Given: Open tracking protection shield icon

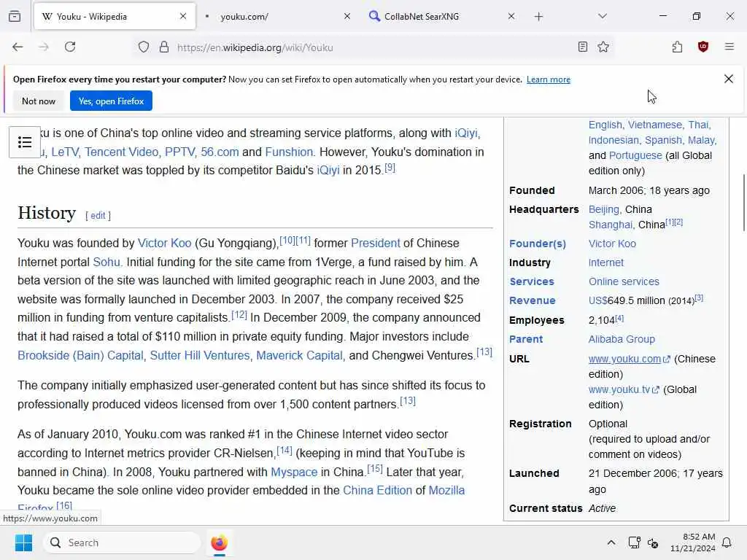Looking at the screenshot, I should (144, 47).
